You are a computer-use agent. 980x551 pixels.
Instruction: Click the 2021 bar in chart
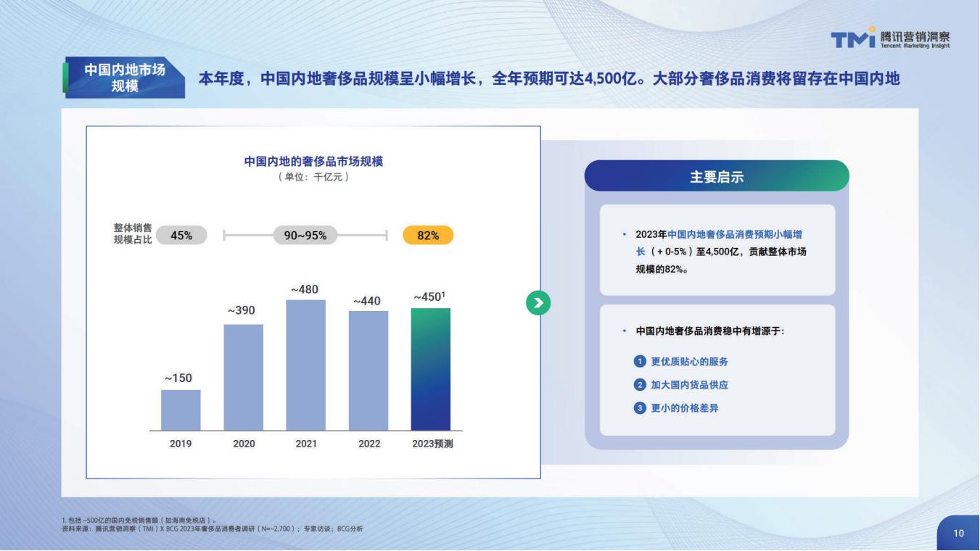point(306,365)
